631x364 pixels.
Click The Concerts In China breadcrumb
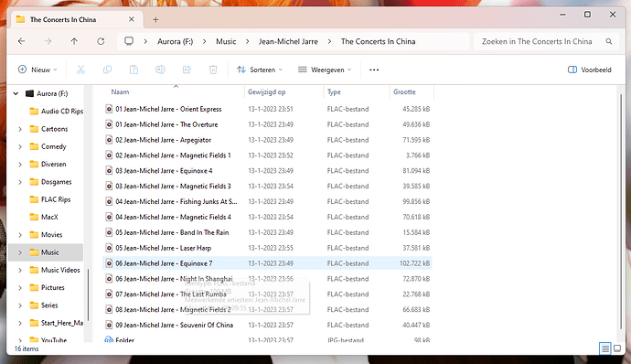(x=378, y=41)
